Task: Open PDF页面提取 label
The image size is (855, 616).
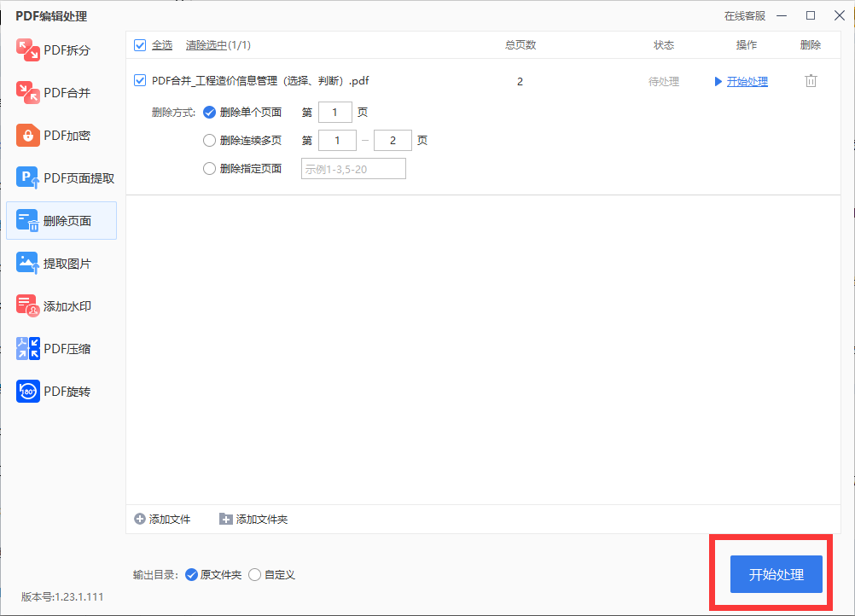Action: tap(79, 178)
